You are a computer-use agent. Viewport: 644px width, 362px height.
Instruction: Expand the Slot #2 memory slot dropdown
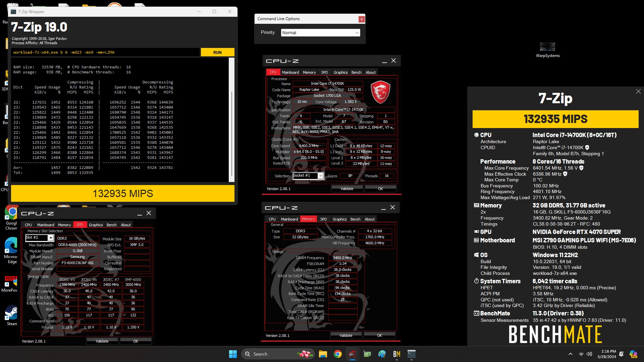tap(50, 238)
